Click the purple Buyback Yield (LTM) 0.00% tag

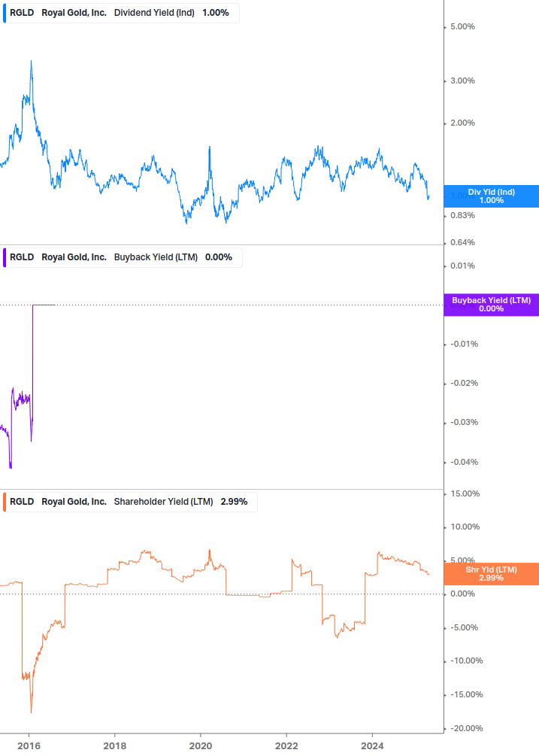(x=492, y=305)
